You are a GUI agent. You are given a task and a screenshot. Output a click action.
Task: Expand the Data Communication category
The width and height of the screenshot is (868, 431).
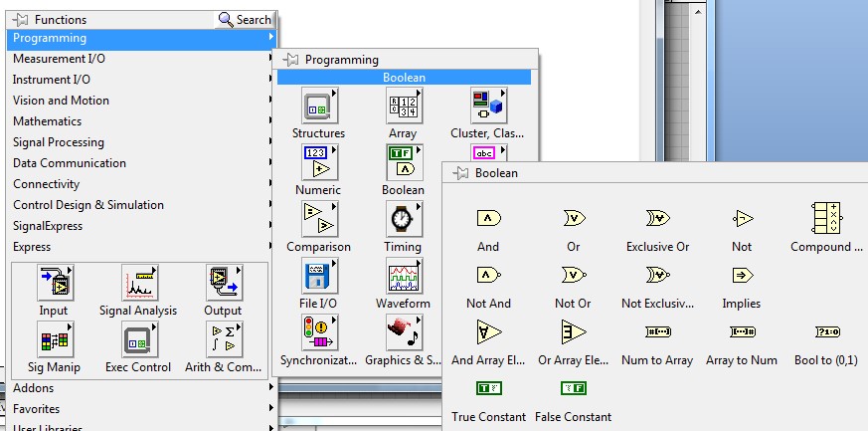(142, 163)
